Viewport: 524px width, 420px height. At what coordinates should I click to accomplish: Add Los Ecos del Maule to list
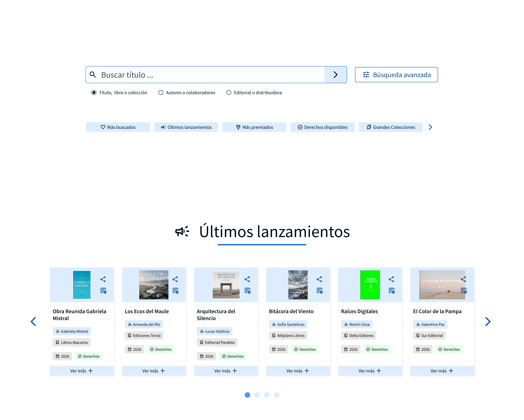click(175, 290)
